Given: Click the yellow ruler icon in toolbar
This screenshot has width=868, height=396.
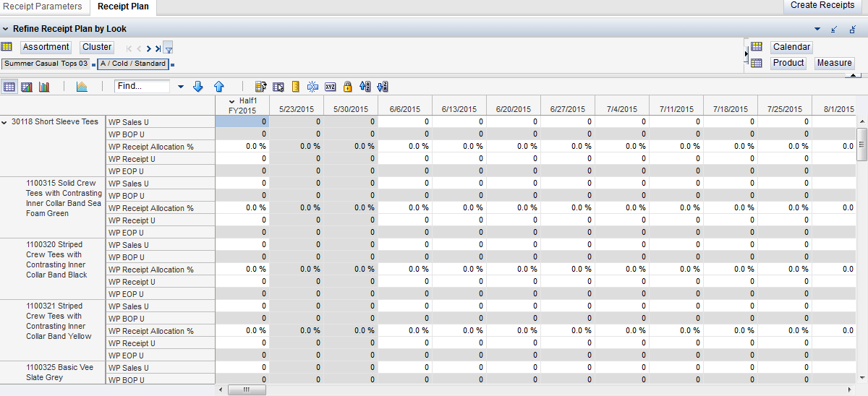Looking at the screenshot, I should coord(295,87).
